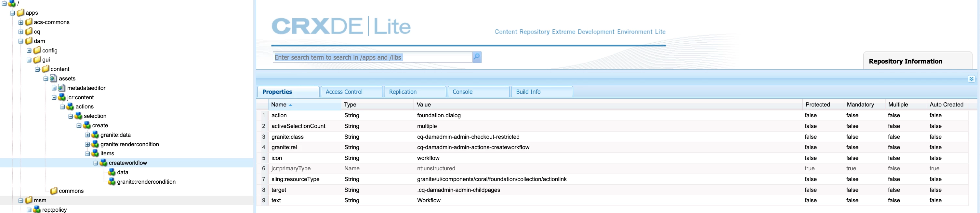Select the 'icon' property name cell
The image size is (980, 213).
point(304,158)
